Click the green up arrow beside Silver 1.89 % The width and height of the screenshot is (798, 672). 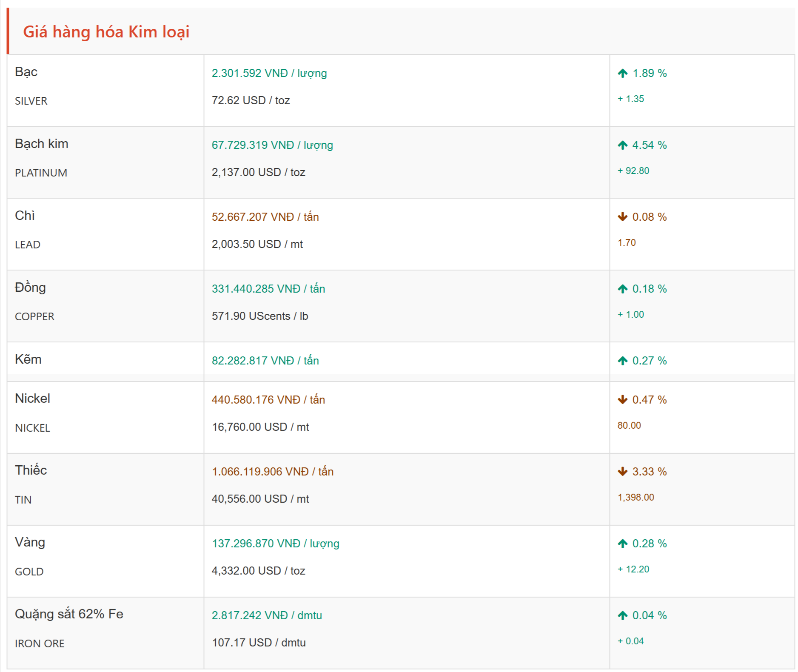[622, 74]
